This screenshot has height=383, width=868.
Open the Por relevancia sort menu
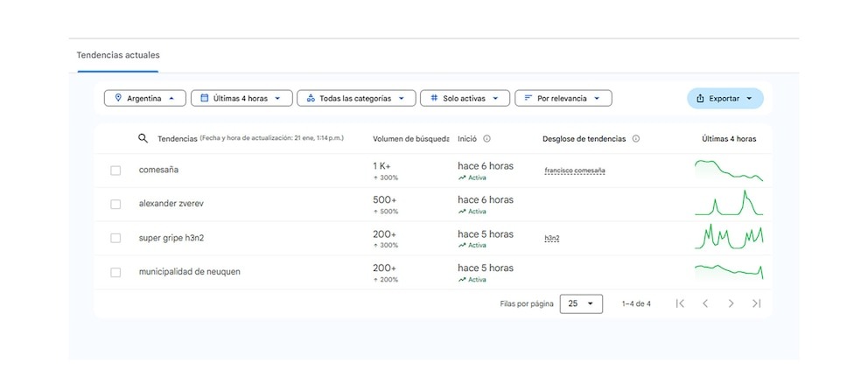563,98
